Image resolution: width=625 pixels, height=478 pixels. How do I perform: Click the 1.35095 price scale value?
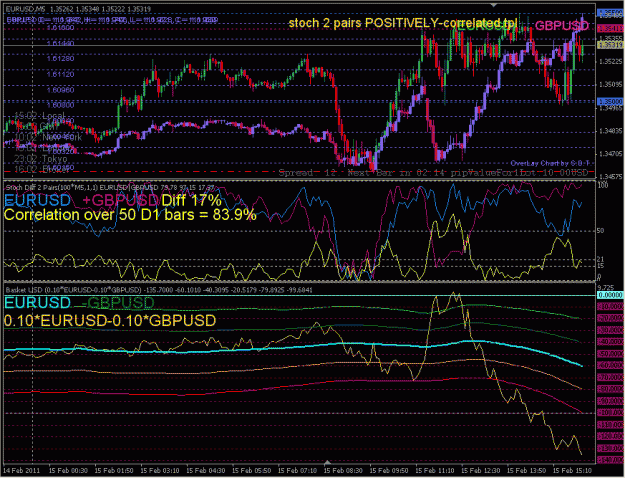(611, 85)
